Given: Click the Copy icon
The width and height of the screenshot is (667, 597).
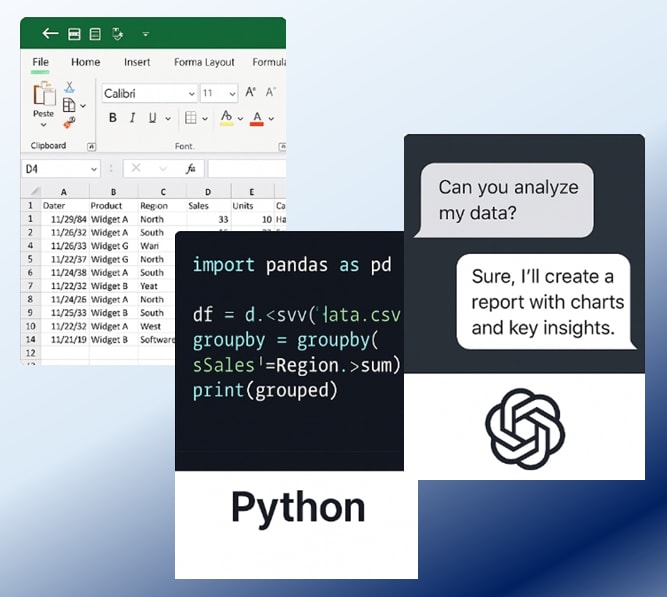Looking at the screenshot, I should (69, 105).
